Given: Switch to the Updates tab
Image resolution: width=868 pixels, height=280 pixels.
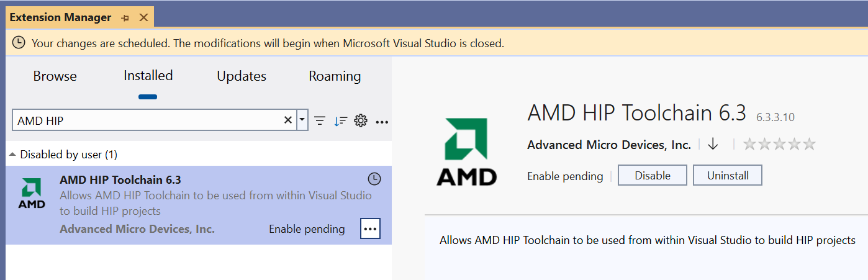Looking at the screenshot, I should point(242,76).
